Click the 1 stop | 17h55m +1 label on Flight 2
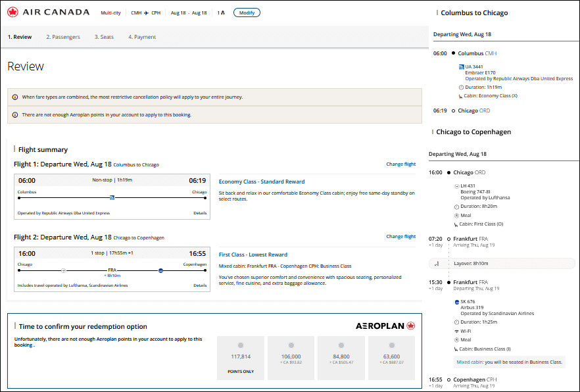580x392 pixels. pos(112,253)
